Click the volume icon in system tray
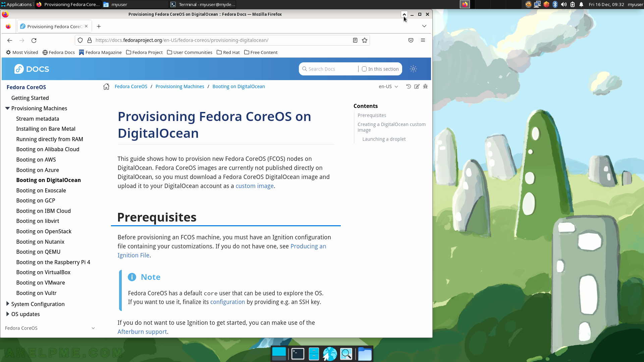 (563, 4)
